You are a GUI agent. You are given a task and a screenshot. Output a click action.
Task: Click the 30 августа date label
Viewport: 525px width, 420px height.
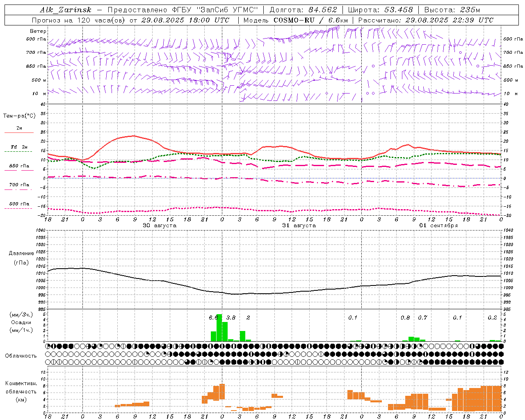coord(160,226)
